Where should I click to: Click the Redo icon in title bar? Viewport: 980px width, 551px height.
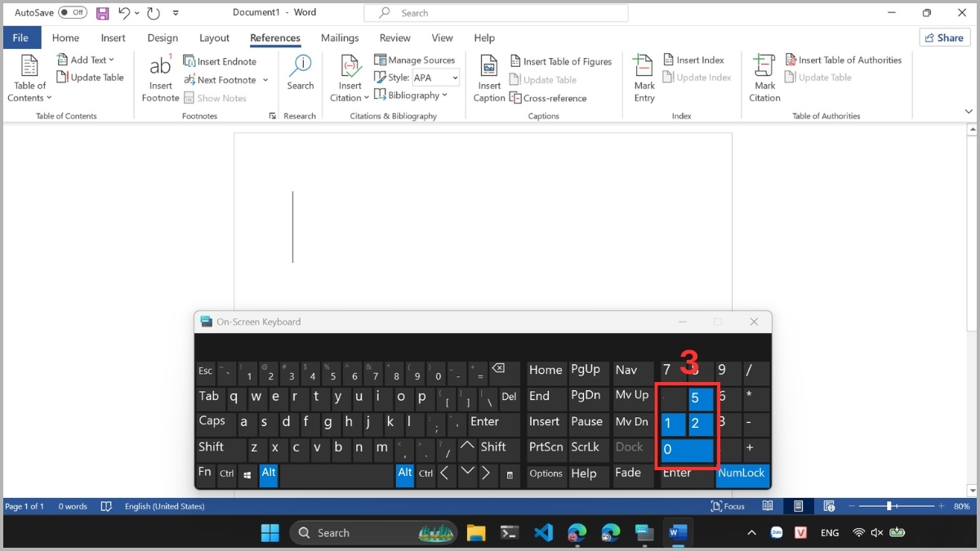pyautogui.click(x=154, y=13)
